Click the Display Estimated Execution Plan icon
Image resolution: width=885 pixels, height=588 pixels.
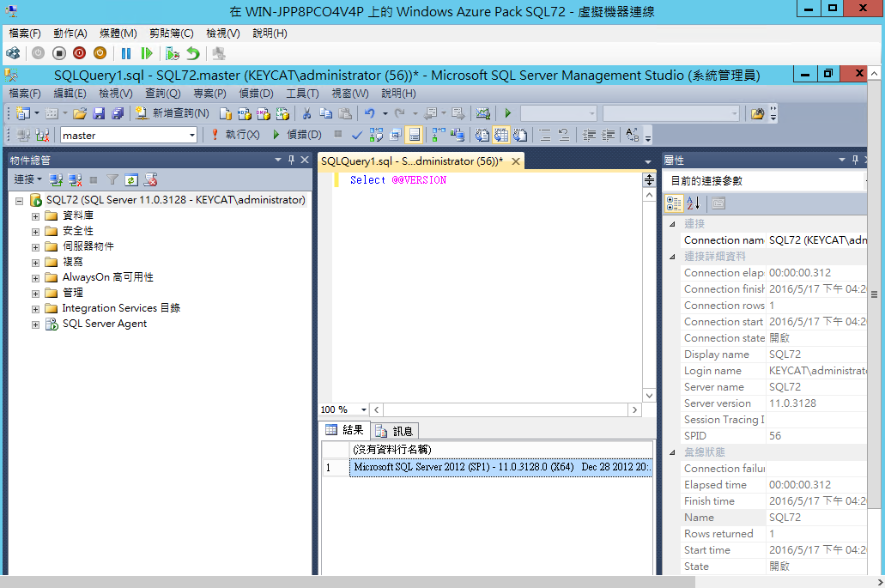point(376,135)
